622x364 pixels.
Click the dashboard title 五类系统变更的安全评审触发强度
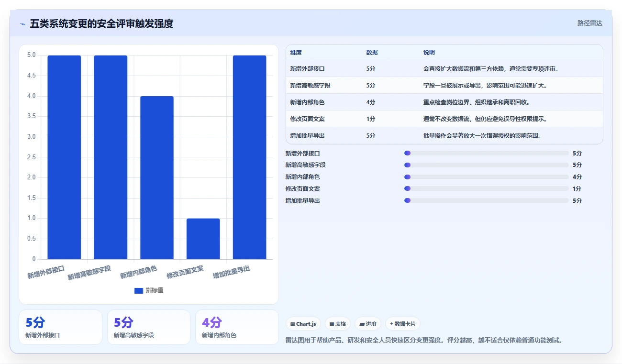tap(101, 23)
